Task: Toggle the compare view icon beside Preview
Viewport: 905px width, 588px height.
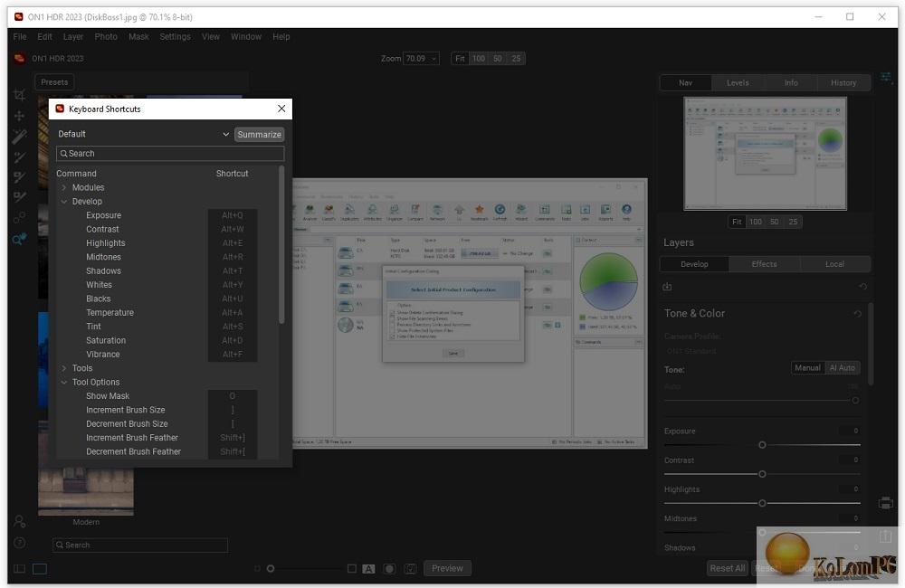Action: 410,569
